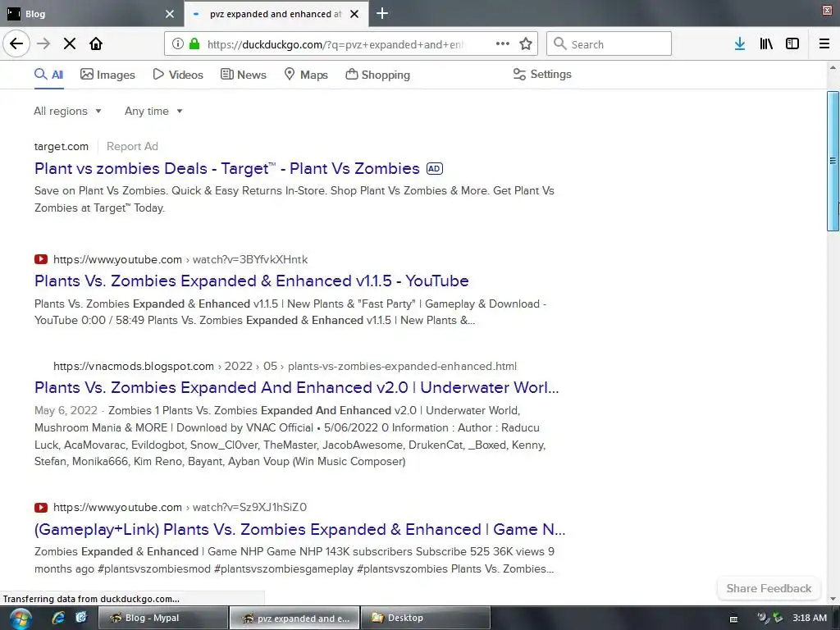The height and width of the screenshot is (630, 840).
Task: View site information icon in address bar
Action: point(177,44)
